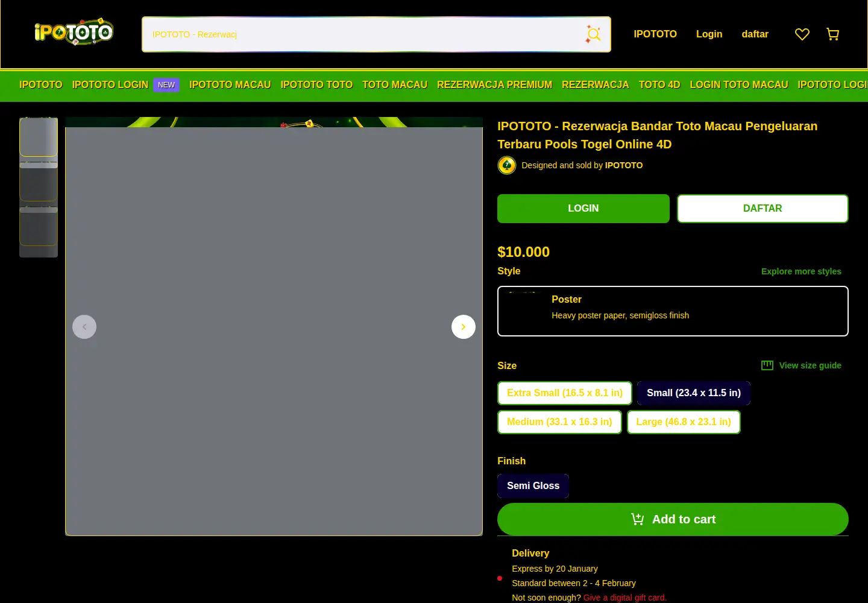
Task: Click the main product image
Action: (274, 326)
